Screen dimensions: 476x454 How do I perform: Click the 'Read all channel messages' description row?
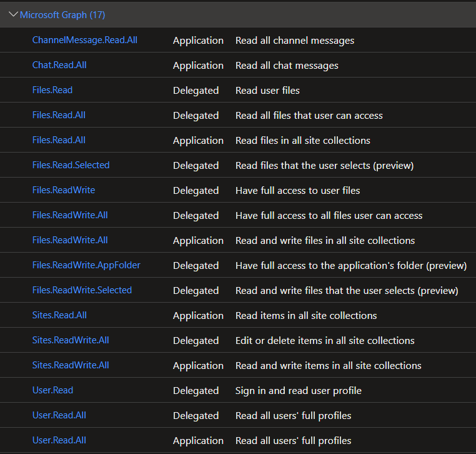pyautogui.click(x=238, y=40)
